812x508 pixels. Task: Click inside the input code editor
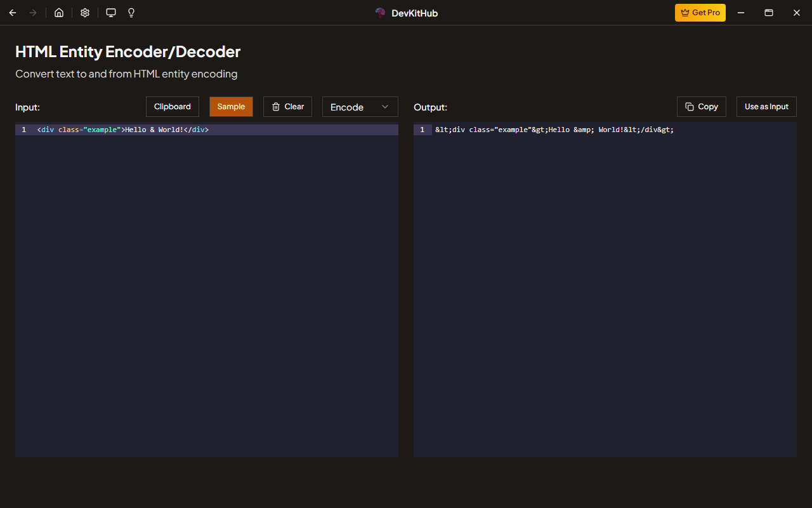(x=207, y=290)
